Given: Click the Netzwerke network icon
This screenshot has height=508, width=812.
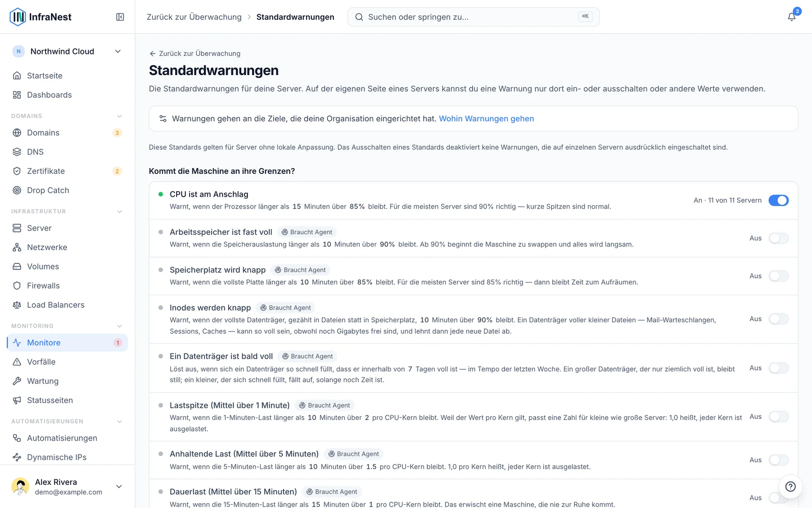Looking at the screenshot, I should pos(17,247).
